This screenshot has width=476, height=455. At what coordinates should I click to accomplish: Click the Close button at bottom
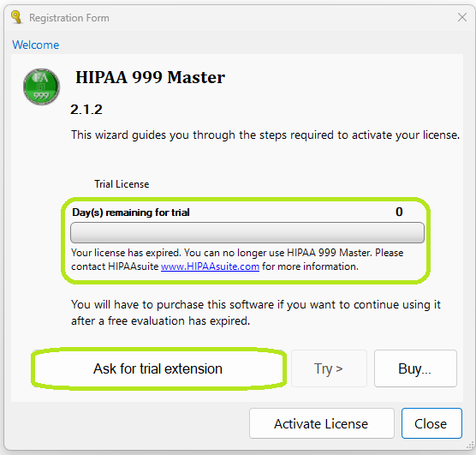coord(431,423)
